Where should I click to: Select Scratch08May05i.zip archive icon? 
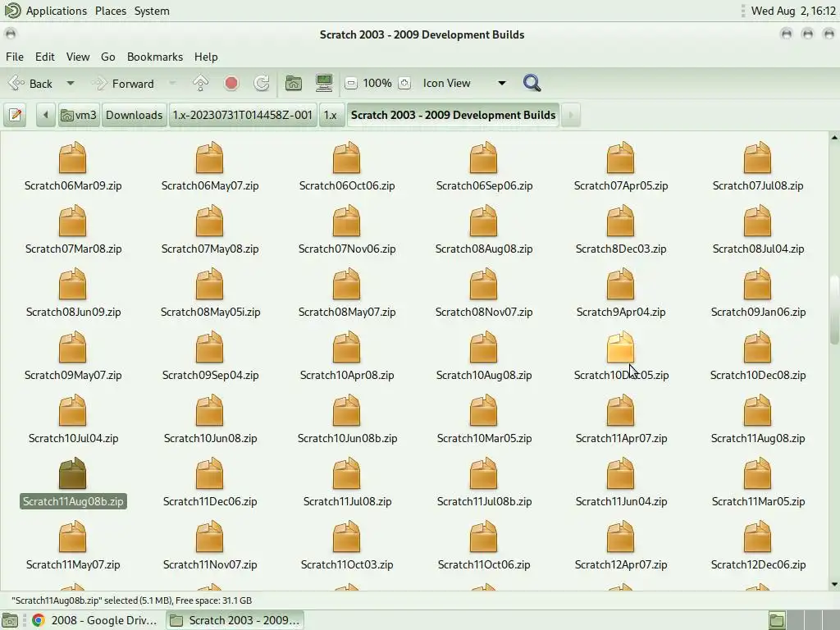click(209, 284)
